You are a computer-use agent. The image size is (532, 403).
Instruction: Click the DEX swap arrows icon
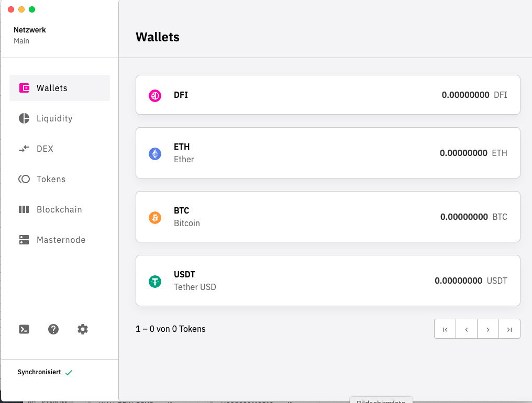24,149
